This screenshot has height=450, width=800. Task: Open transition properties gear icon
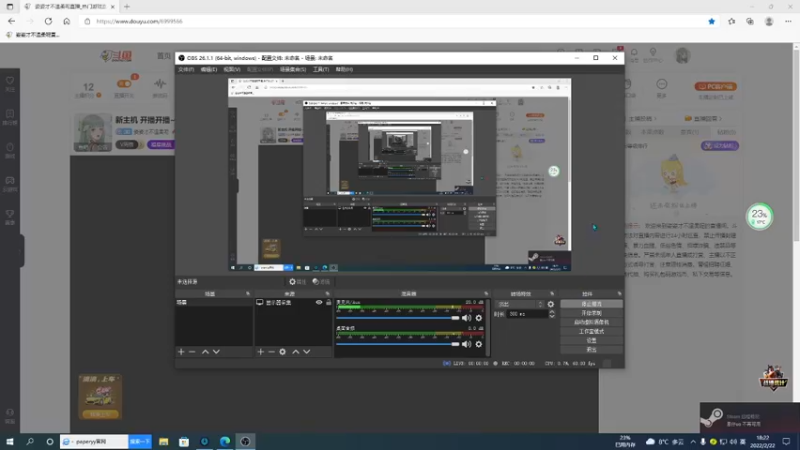click(x=551, y=304)
